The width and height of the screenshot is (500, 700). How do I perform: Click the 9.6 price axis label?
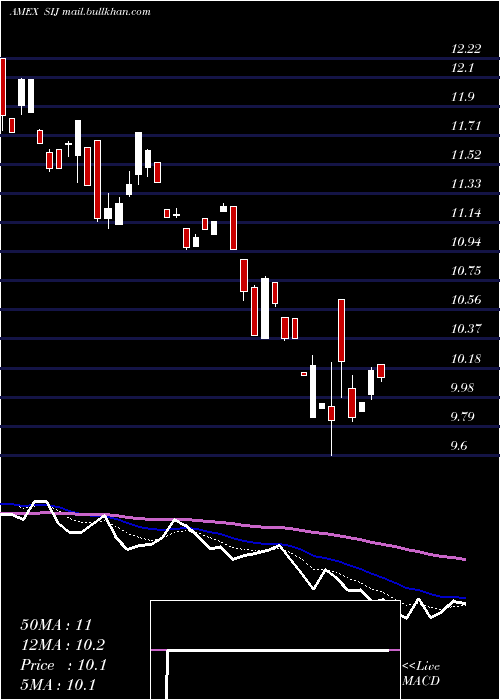click(460, 446)
